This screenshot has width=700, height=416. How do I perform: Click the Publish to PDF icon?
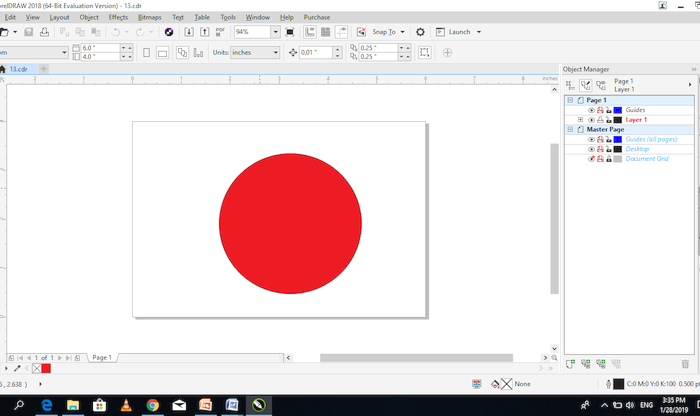pos(220,32)
